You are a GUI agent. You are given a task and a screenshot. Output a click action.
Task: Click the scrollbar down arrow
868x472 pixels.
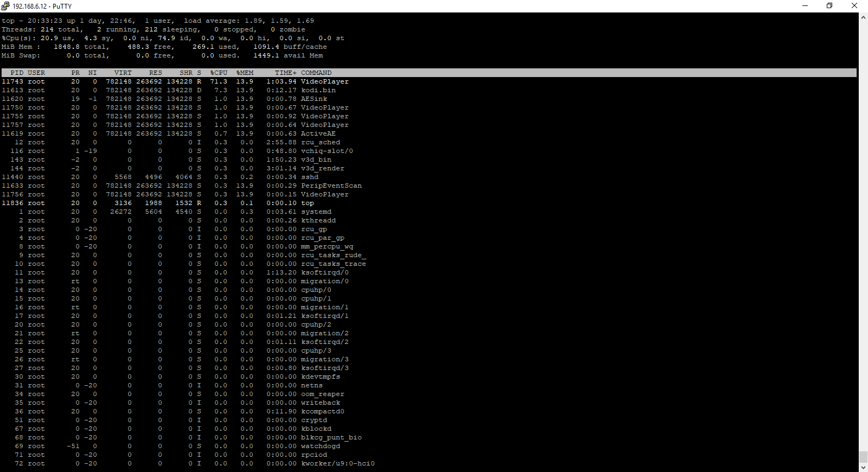pyautogui.click(x=863, y=467)
